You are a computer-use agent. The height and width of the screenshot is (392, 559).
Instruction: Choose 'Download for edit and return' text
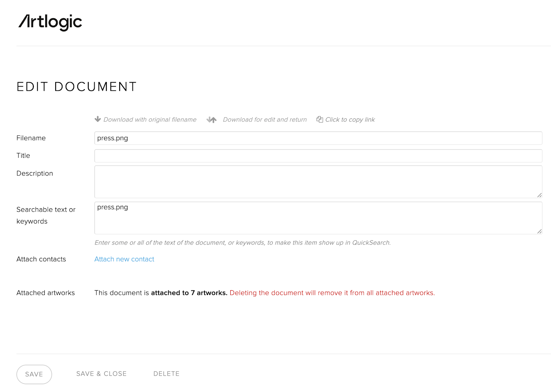pos(264,120)
